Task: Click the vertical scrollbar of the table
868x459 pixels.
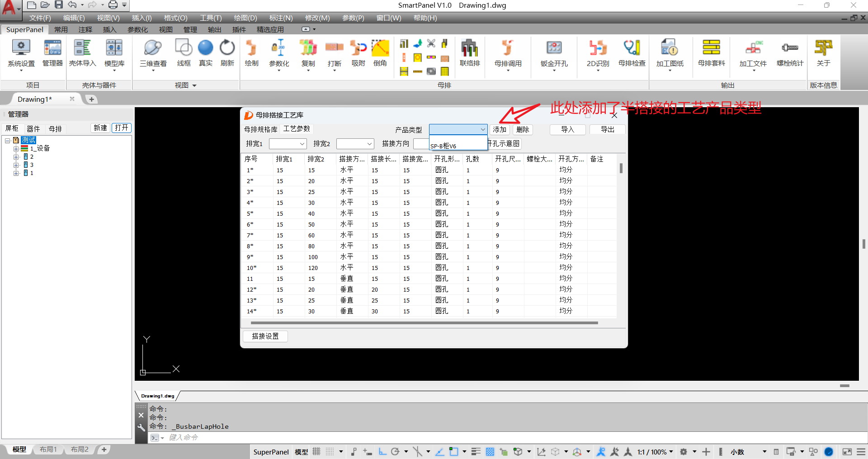Action: coord(621,168)
